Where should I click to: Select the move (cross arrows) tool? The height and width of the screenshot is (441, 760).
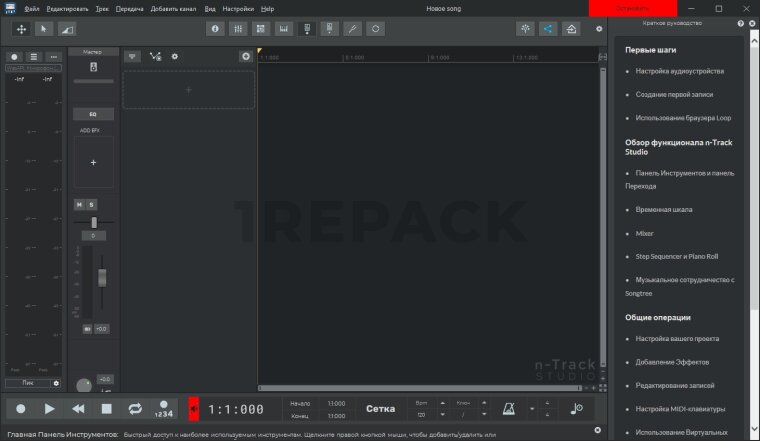click(x=21, y=29)
